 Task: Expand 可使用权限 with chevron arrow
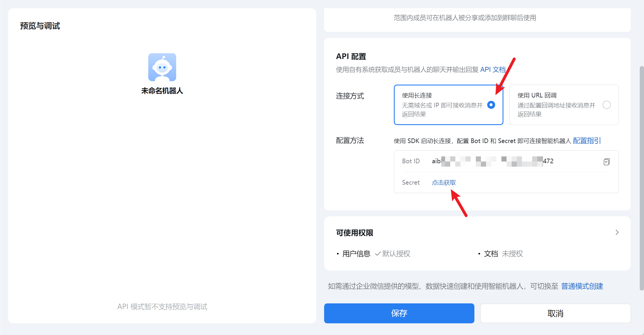click(x=617, y=232)
